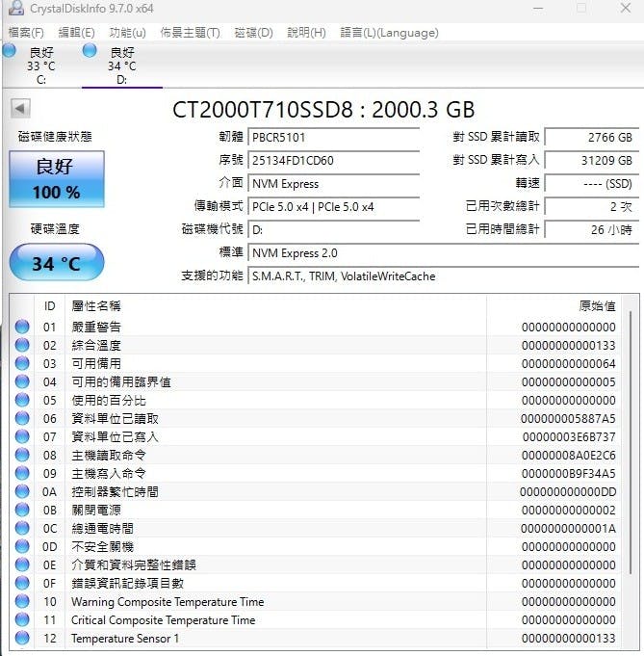
Task: Click the blue status orb beside D: drive
Action: point(90,51)
